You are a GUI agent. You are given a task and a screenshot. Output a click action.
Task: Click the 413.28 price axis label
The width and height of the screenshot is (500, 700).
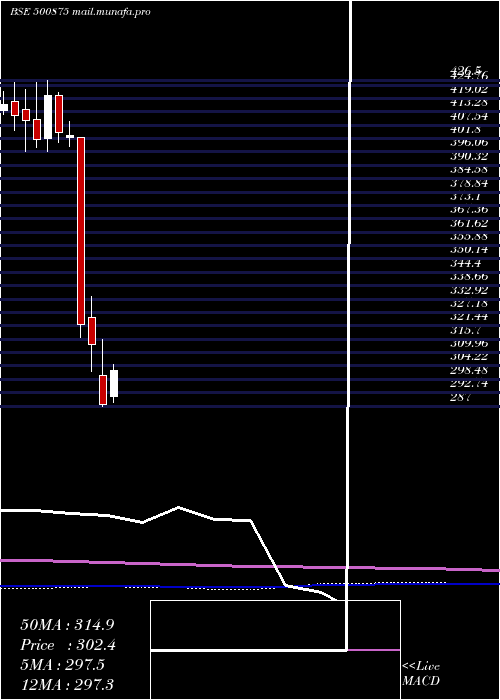pyautogui.click(x=469, y=103)
